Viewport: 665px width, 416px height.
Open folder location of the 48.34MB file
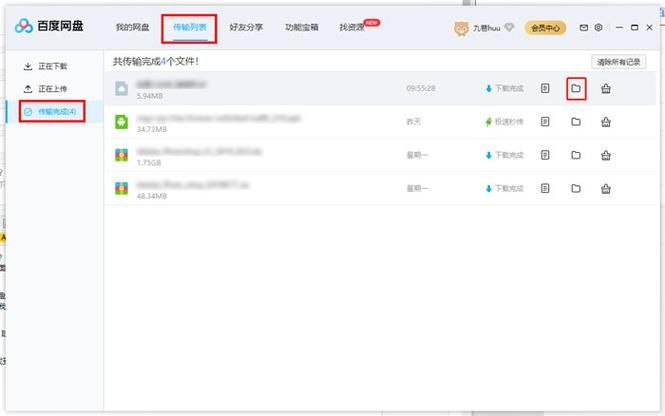pos(576,188)
